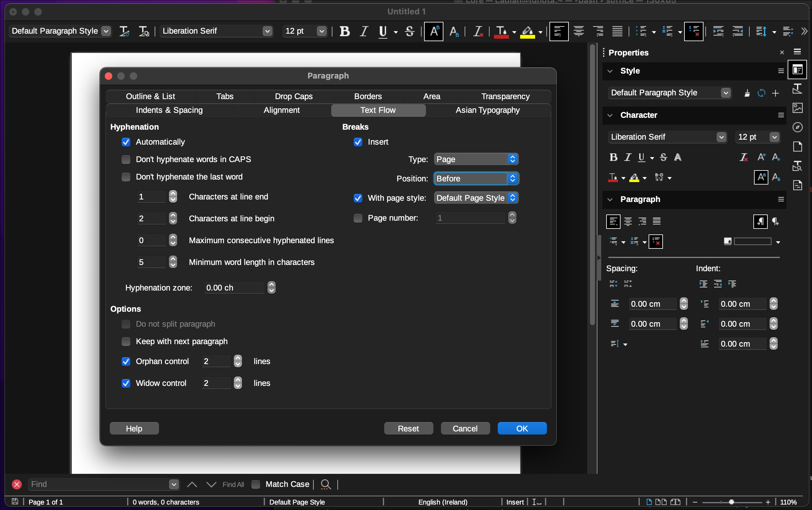The image size is (812, 510).
Task: Apply centered alignment from the toolbar
Action: (579, 31)
